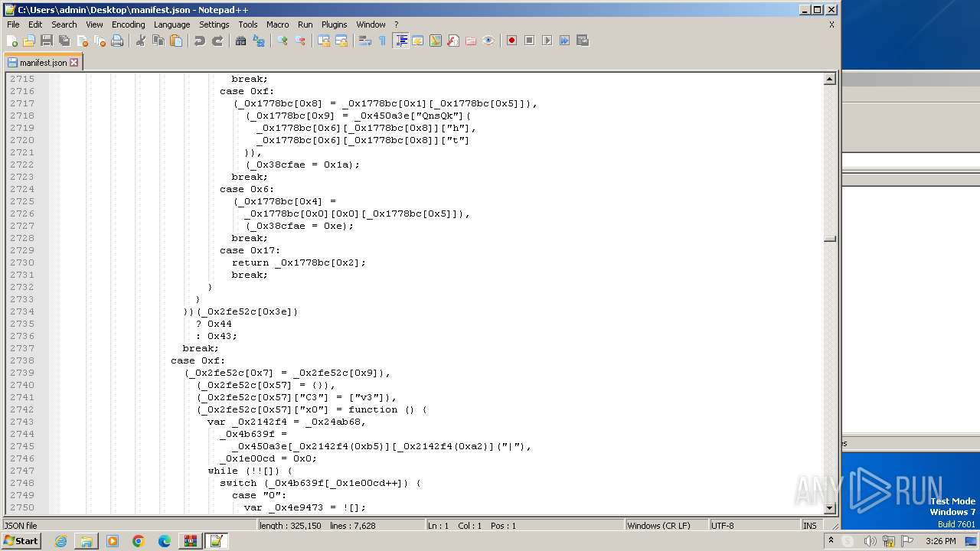This screenshot has height=551, width=980.
Task: Click the vertical scrollbar down arrow
Action: click(x=830, y=508)
